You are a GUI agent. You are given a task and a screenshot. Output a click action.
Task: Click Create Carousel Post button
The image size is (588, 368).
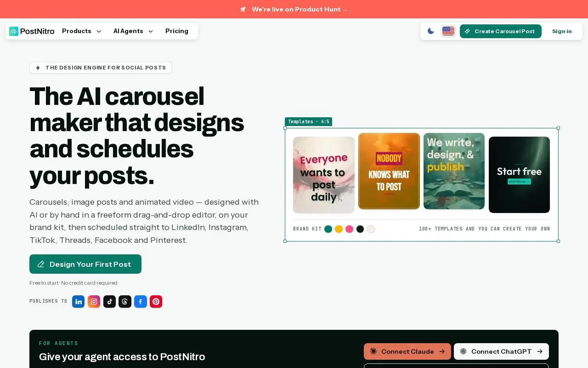(501, 31)
